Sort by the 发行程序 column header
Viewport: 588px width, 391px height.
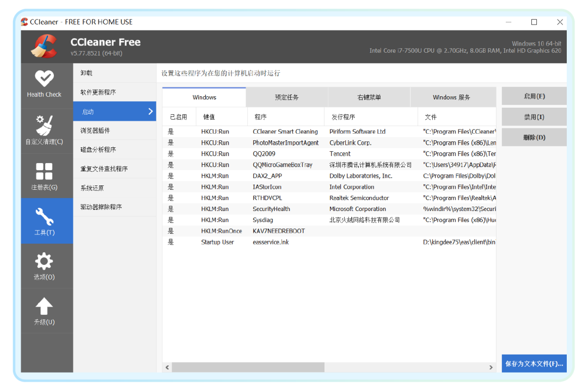click(371, 117)
